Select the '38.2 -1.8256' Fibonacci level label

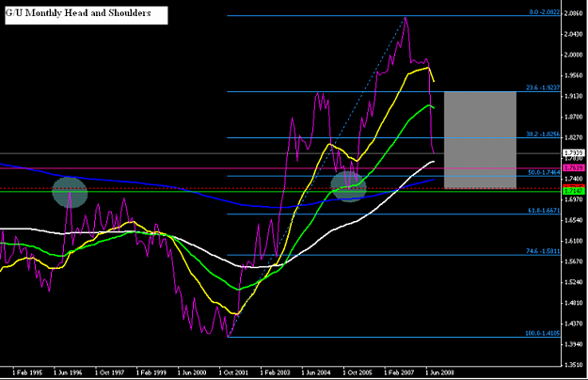(543, 135)
